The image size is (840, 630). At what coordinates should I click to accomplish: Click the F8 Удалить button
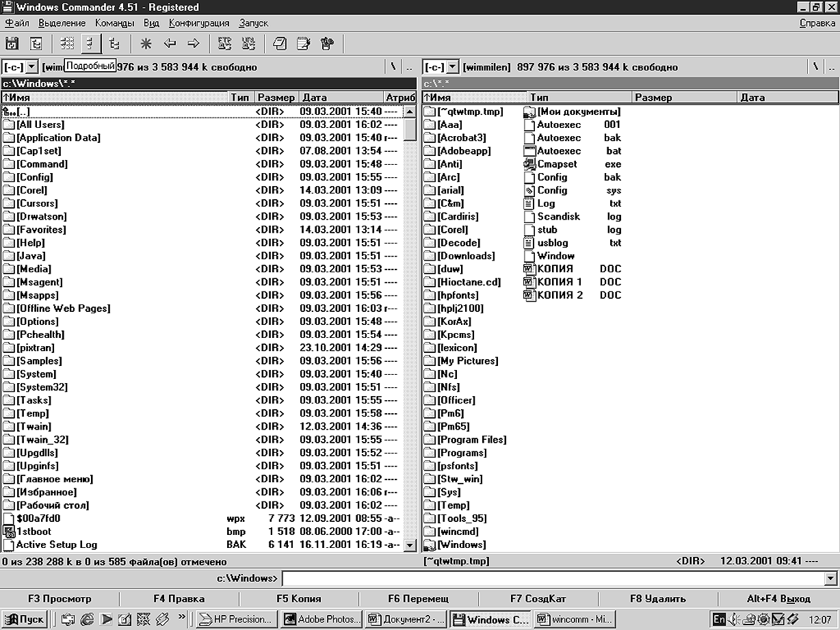coord(658,599)
